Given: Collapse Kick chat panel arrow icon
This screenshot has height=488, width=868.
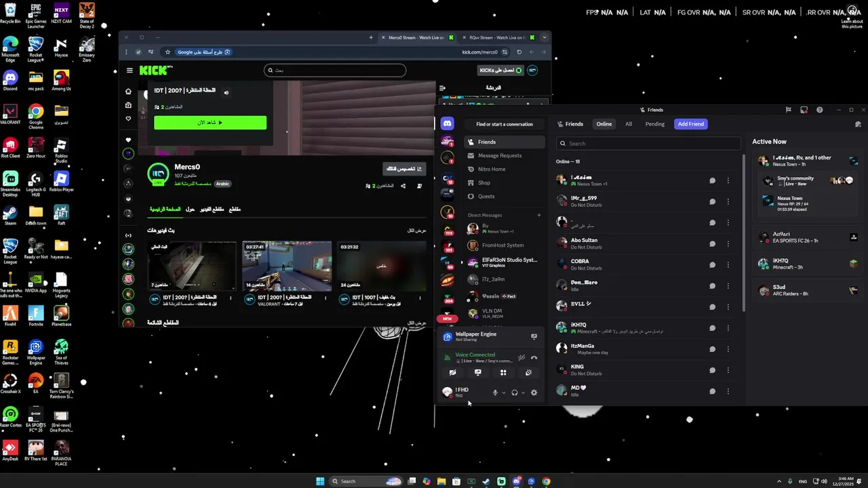Looking at the screenshot, I should [x=442, y=87].
